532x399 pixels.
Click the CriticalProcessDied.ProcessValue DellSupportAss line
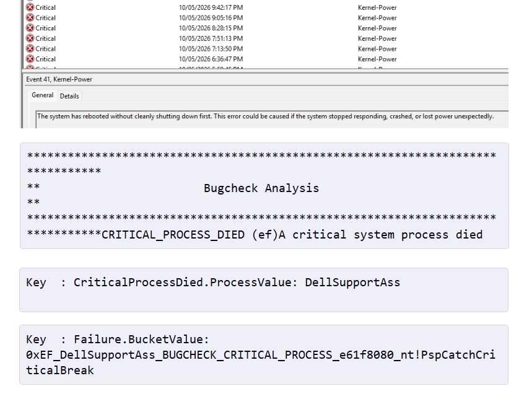coord(213,283)
